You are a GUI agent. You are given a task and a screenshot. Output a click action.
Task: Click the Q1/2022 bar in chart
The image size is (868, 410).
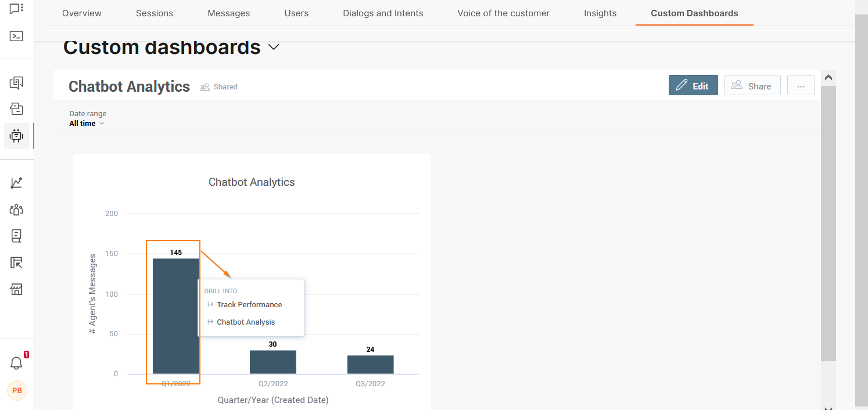175,316
